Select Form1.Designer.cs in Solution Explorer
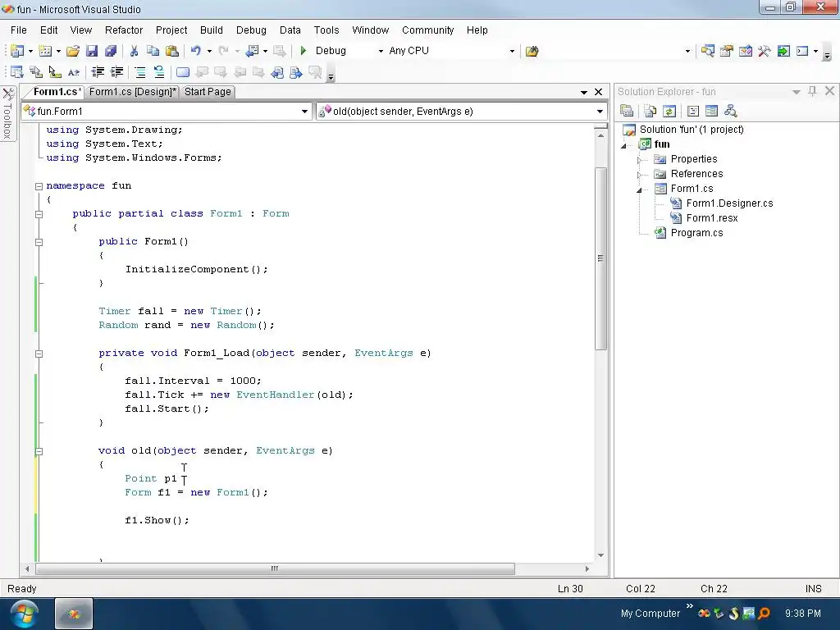Screen dimensions: 840x630 (x=729, y=203)
